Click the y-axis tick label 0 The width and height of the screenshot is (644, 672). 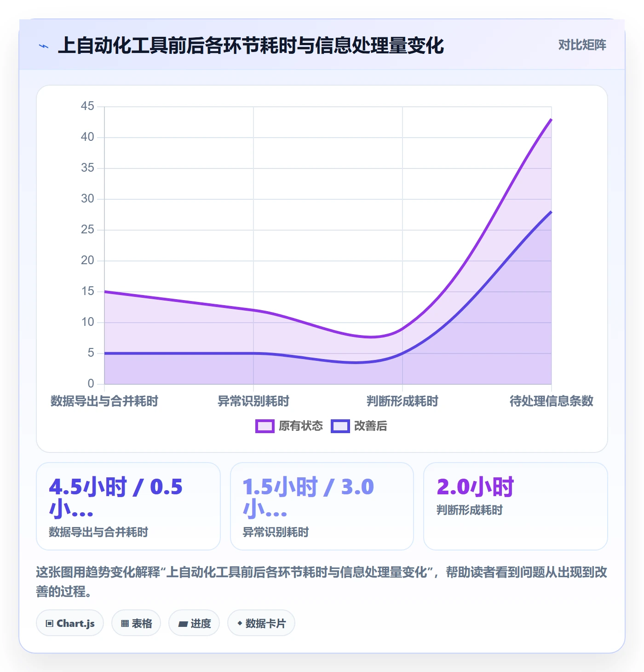tap(91, 384)
